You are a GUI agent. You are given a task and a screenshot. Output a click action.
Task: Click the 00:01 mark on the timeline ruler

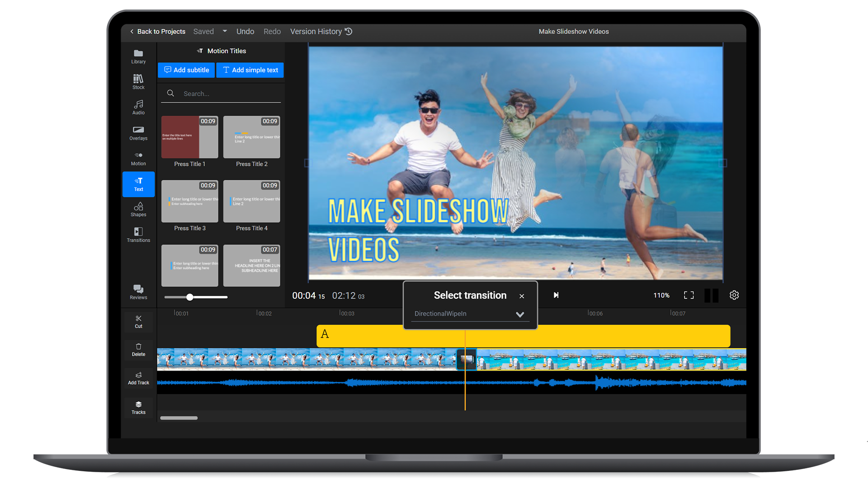[x=182, y=313]
